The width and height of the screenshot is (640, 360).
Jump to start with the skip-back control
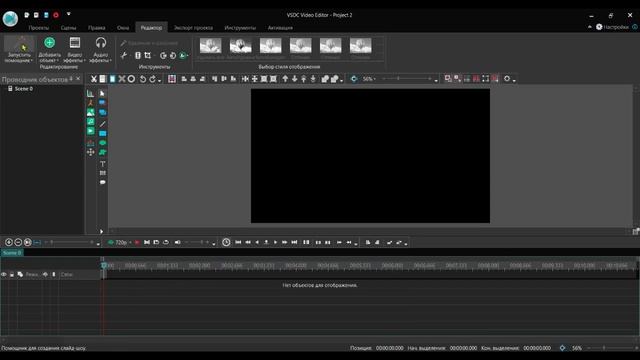click(238, 242)
